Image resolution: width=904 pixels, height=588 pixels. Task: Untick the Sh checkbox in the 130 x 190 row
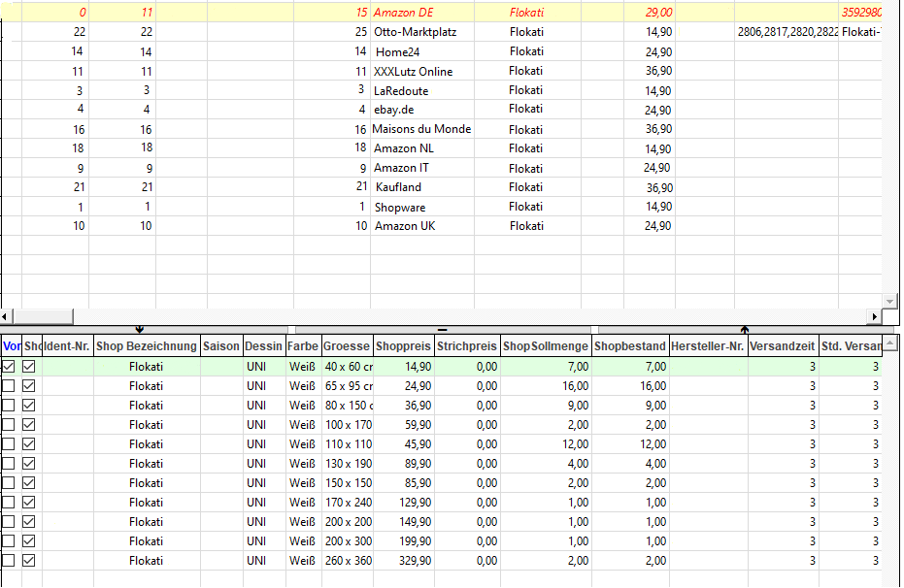[x=29, y=464]
